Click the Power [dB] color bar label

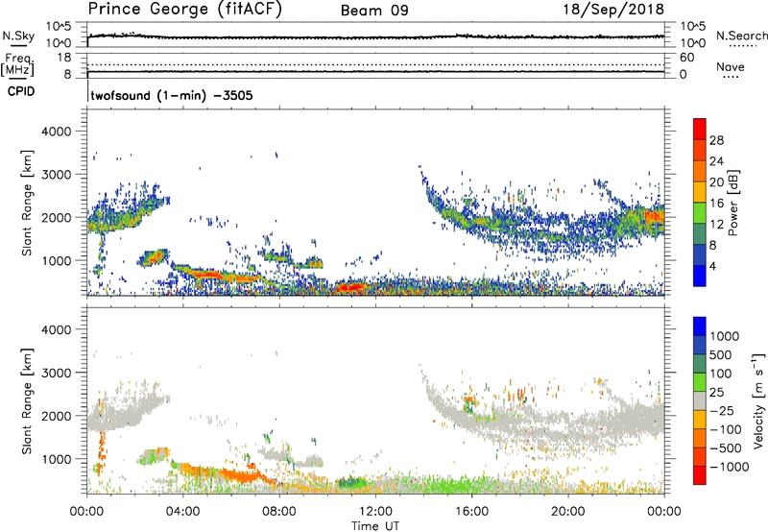point(732,203)
